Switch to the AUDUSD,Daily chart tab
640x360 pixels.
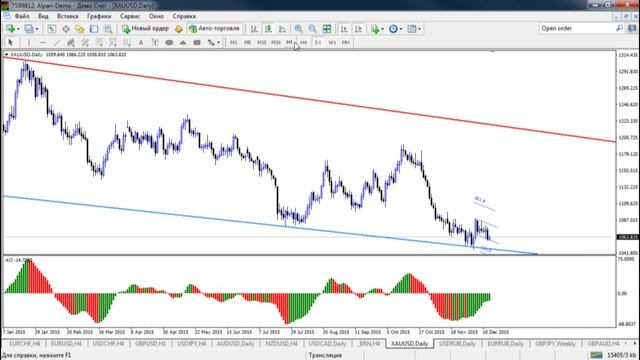click(235, 344)
